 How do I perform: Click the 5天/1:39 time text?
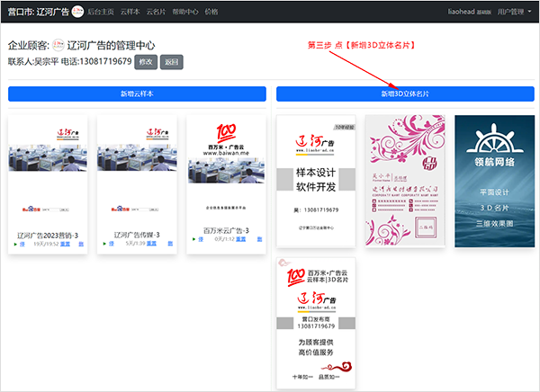135,244
